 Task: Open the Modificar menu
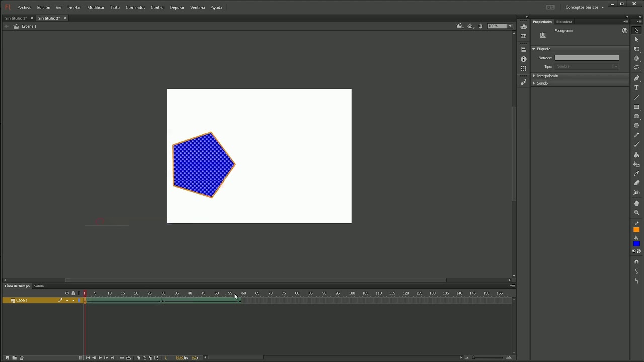[96, 8]
